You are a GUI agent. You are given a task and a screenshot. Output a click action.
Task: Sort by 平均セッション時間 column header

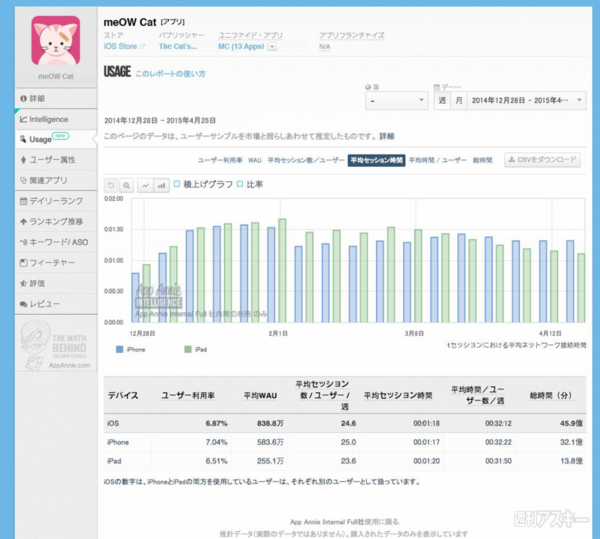pos(398,395)
